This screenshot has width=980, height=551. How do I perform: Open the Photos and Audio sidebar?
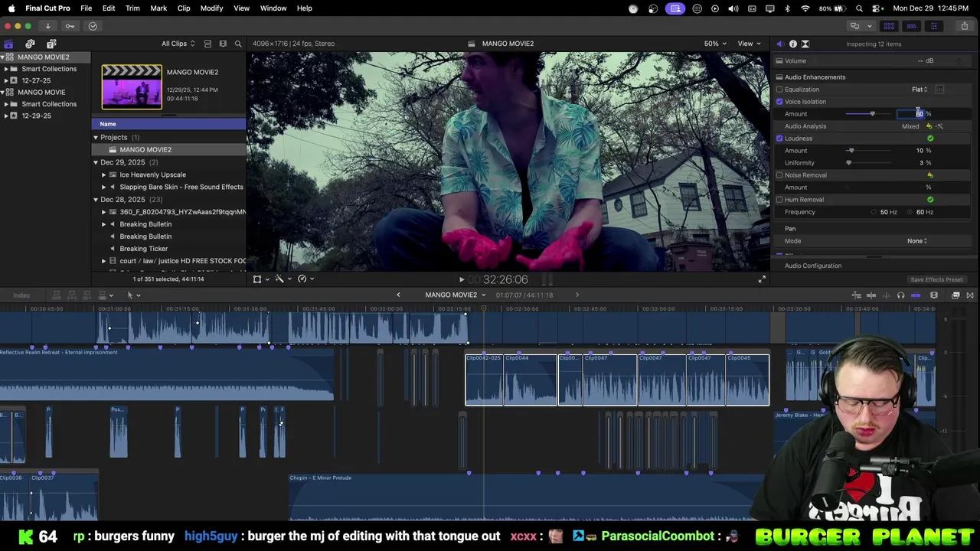click(x=30, y=44)
